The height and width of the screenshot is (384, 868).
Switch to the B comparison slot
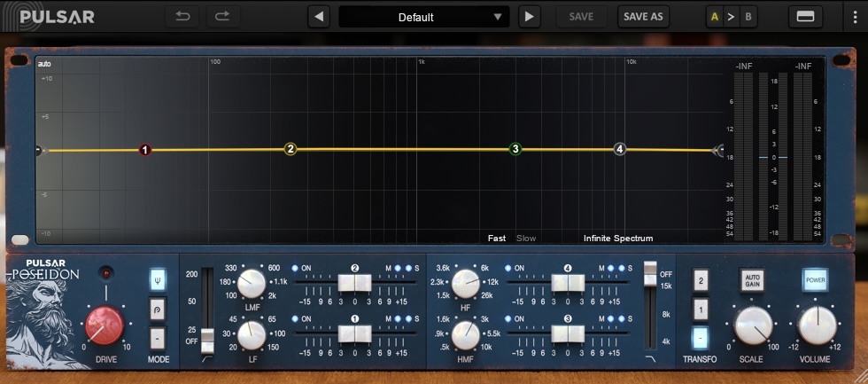click(748, 17)
